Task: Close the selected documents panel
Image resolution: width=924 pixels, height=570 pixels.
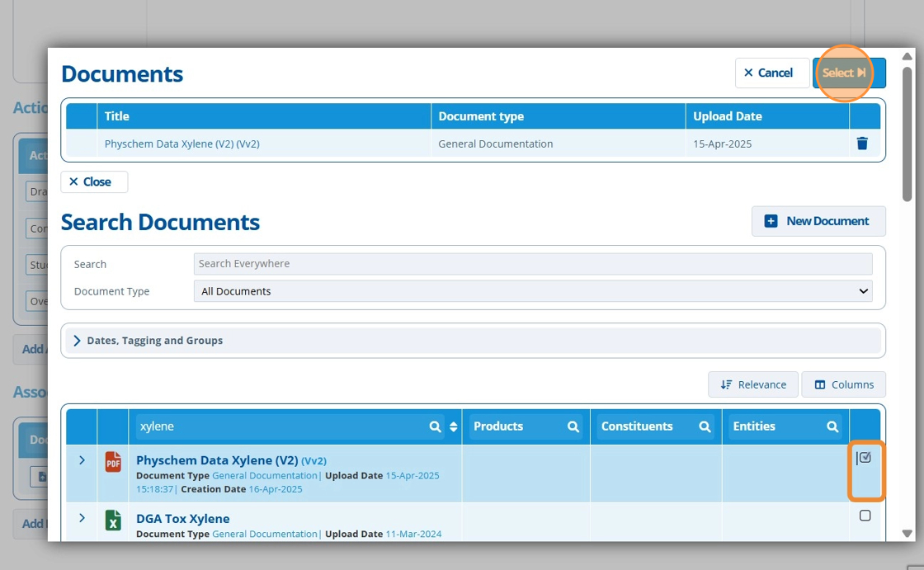Action: [x=94, y=181]
